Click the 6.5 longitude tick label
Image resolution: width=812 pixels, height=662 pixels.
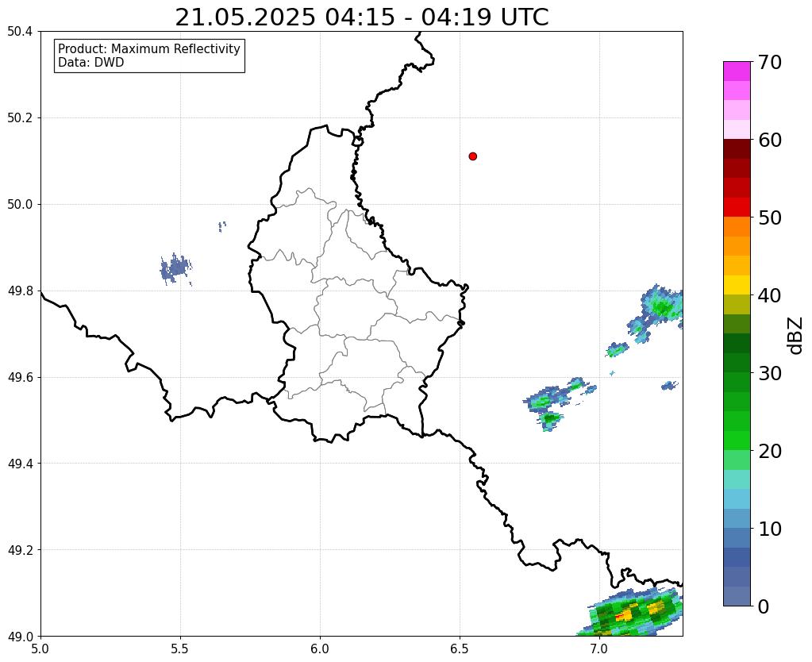pyautogui.click(x=460, y=649)
